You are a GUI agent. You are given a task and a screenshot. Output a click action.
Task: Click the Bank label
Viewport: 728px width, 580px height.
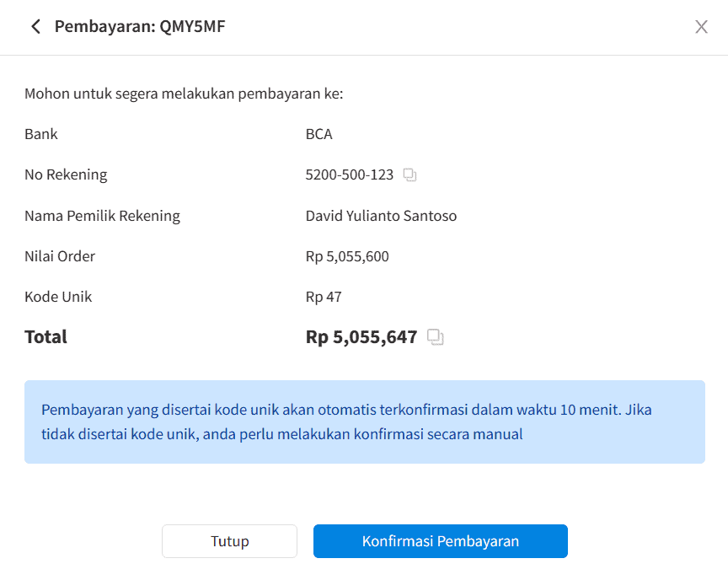tap(41, 135)
